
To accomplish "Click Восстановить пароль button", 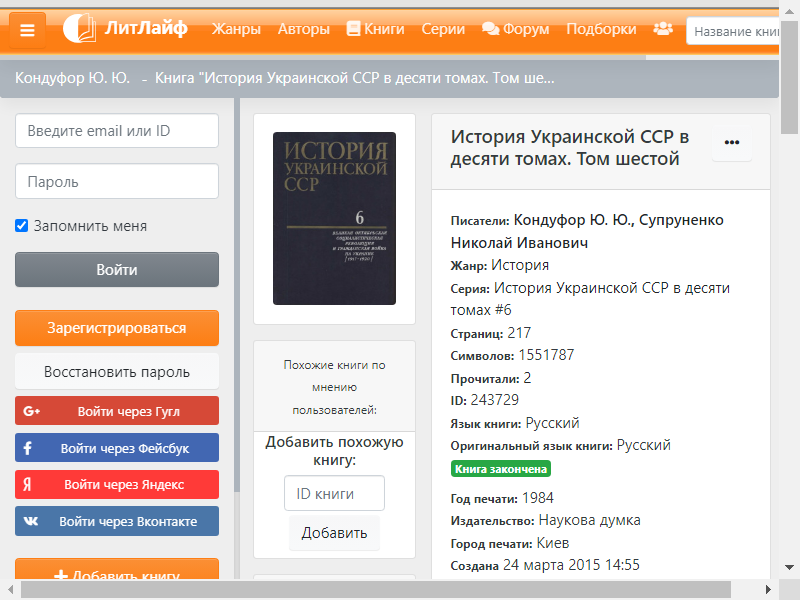I will (x=117, y=372).
